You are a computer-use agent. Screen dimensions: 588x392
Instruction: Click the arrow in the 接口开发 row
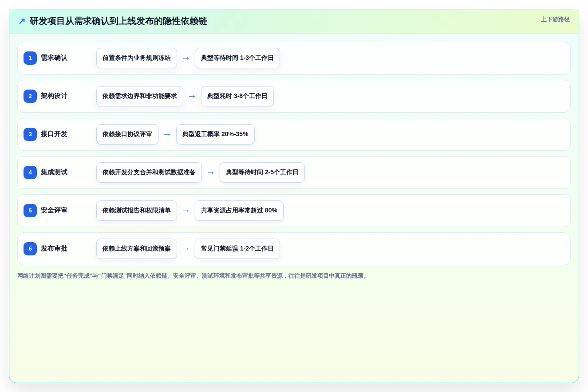coord(167,134)
